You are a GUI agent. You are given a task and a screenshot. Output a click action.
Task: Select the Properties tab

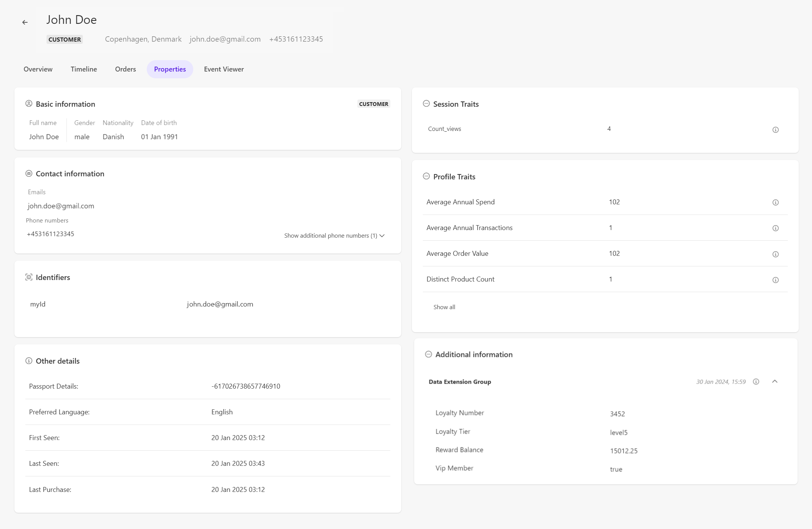coord(170,69)
